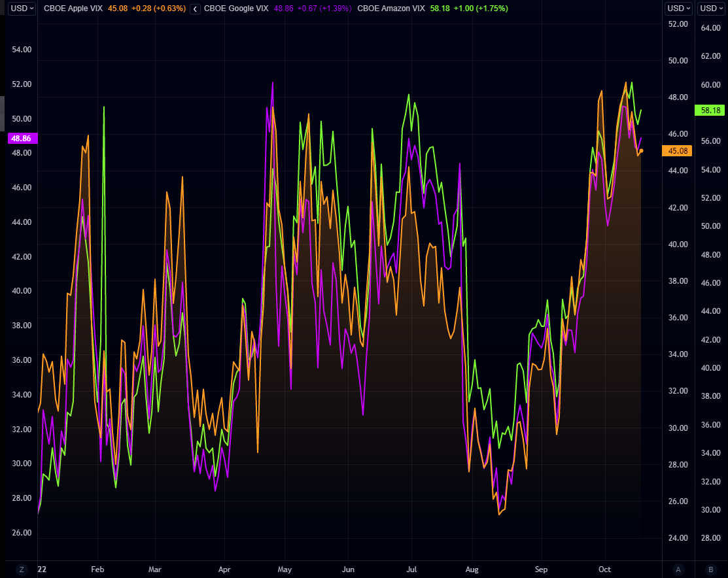Click the Jul label on the time axis

[411, 569]
